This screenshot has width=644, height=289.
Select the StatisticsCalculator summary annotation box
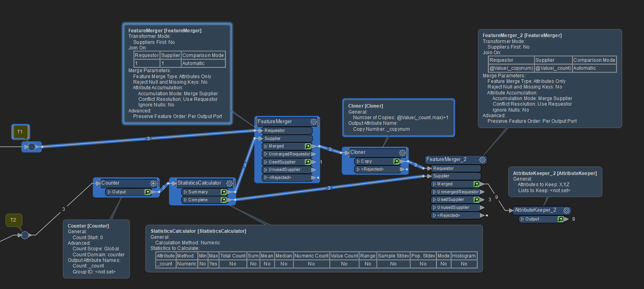314,249
